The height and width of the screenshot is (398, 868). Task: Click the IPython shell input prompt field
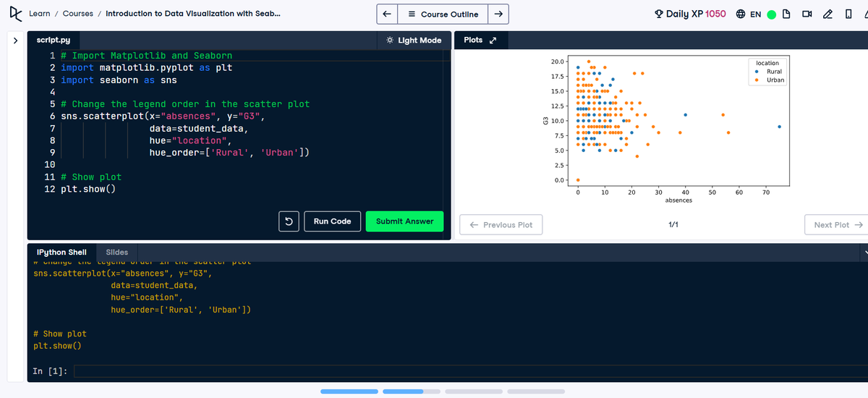click(x=469, y=371)
